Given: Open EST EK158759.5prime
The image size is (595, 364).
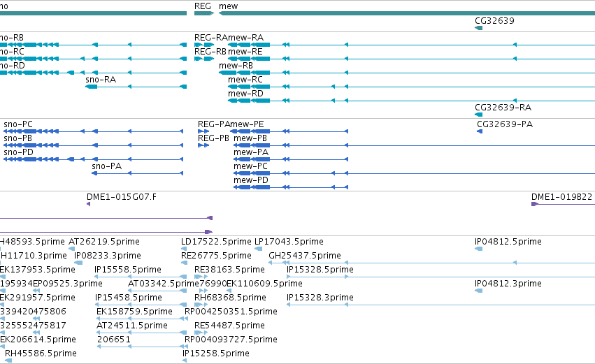Looking at the screenshot, I should 134,312.
